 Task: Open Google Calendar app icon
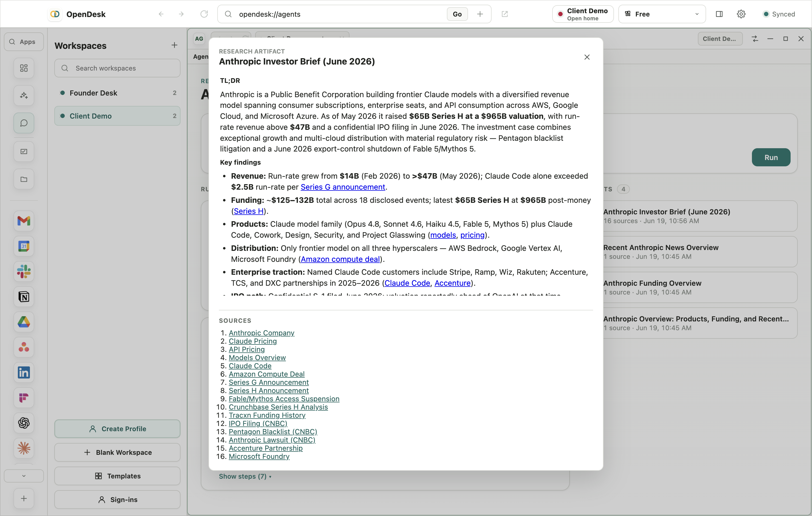point(24,246)
